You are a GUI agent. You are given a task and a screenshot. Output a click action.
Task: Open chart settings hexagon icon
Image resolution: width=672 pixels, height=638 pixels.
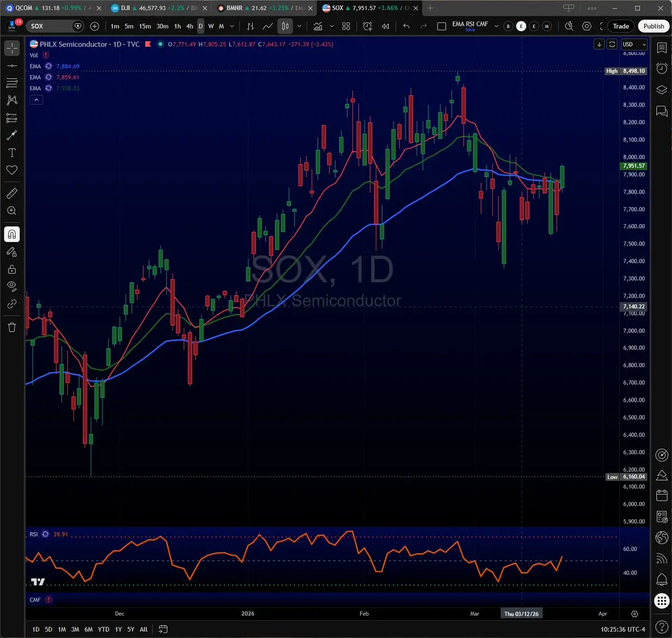587,26
